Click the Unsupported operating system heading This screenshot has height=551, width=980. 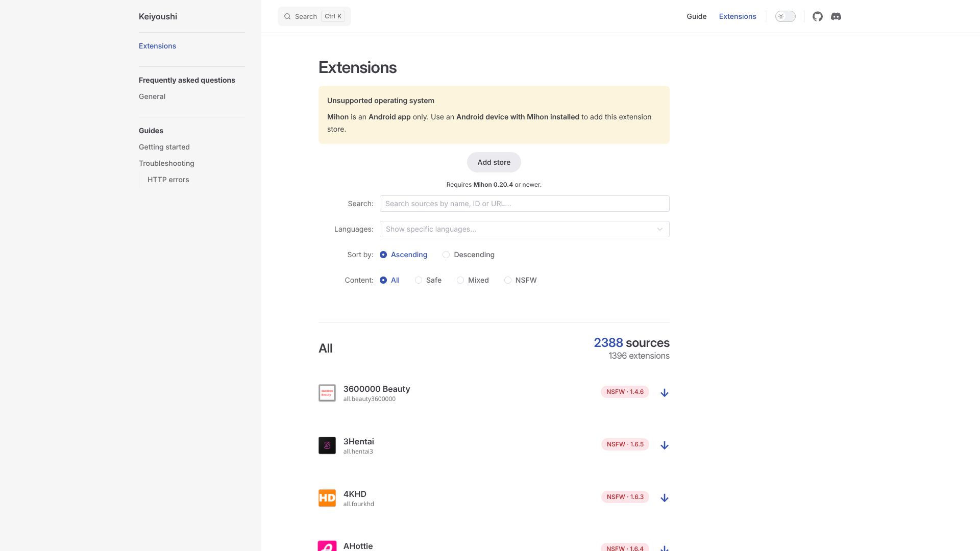click(381, 101)
